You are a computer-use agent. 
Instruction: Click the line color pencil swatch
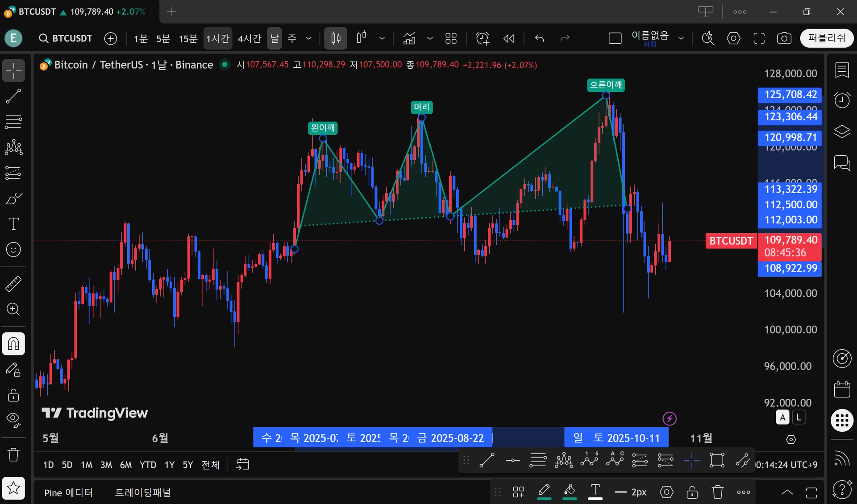pos(544,492)
